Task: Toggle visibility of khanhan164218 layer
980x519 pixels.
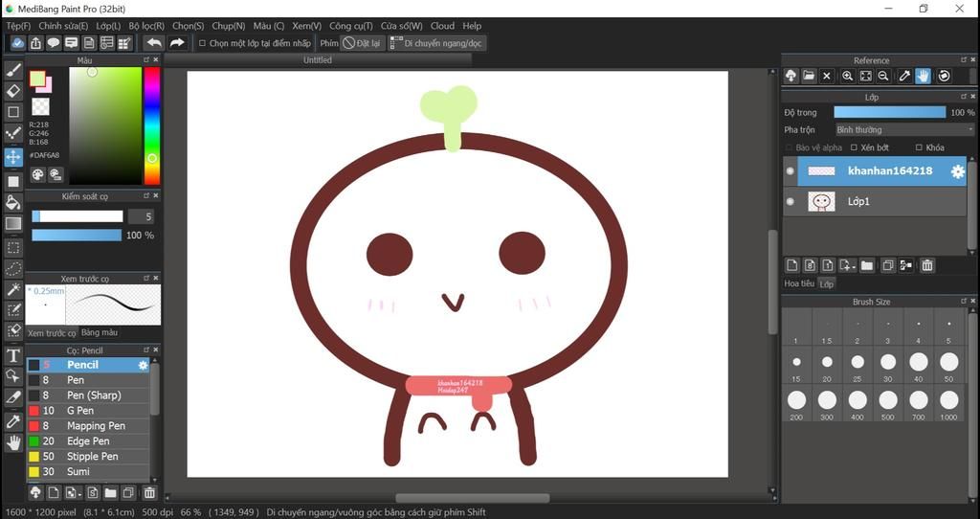Action: click(790, 171)
